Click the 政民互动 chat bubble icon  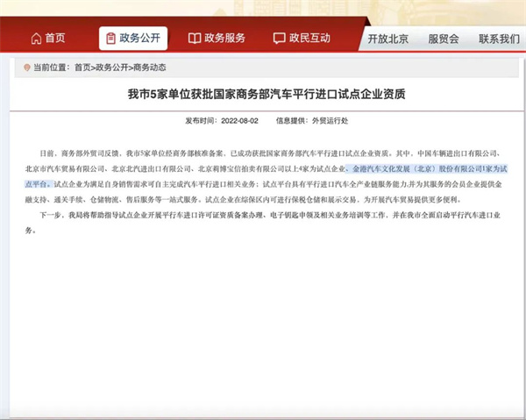tap(280, 39)
